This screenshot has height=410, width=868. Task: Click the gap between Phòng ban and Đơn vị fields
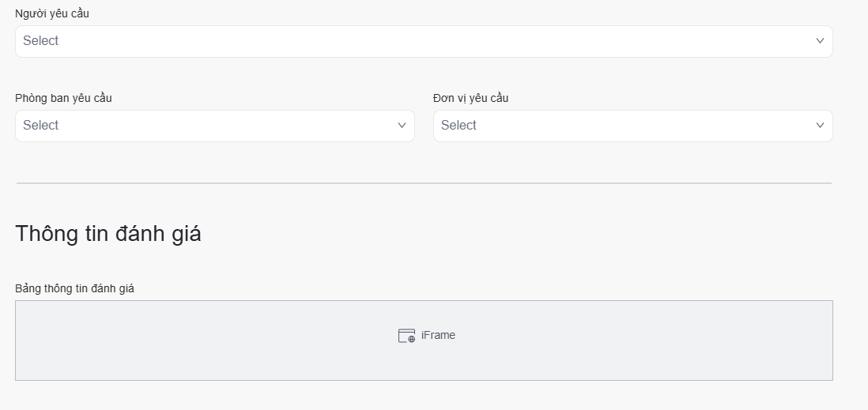pyautogui.click(x=424, y=126)
